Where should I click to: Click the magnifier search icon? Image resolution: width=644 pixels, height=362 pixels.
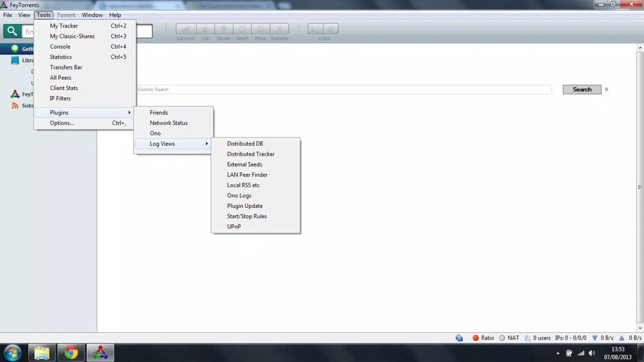coord(12,31)
